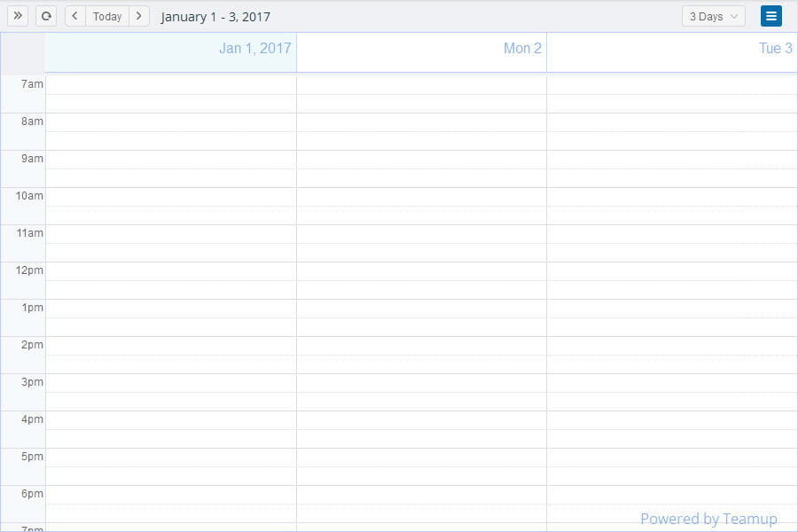Screen dimensions: 798x532
Task: Click the 12pm slot on Mon 2
Action: click(x=421, y=271)
